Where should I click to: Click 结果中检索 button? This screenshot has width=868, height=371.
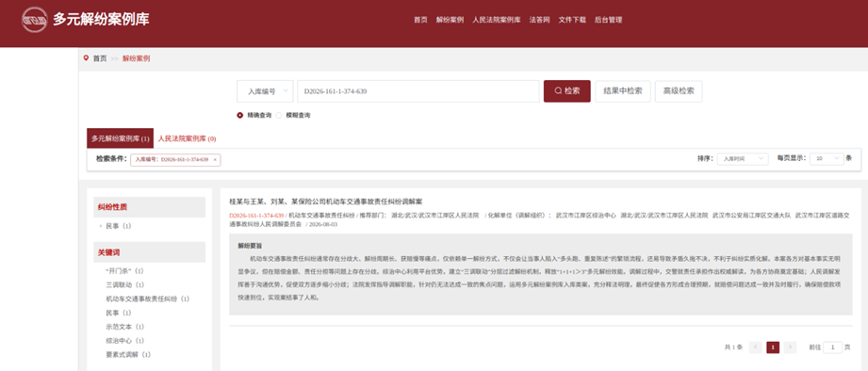(x=623, y=91)
